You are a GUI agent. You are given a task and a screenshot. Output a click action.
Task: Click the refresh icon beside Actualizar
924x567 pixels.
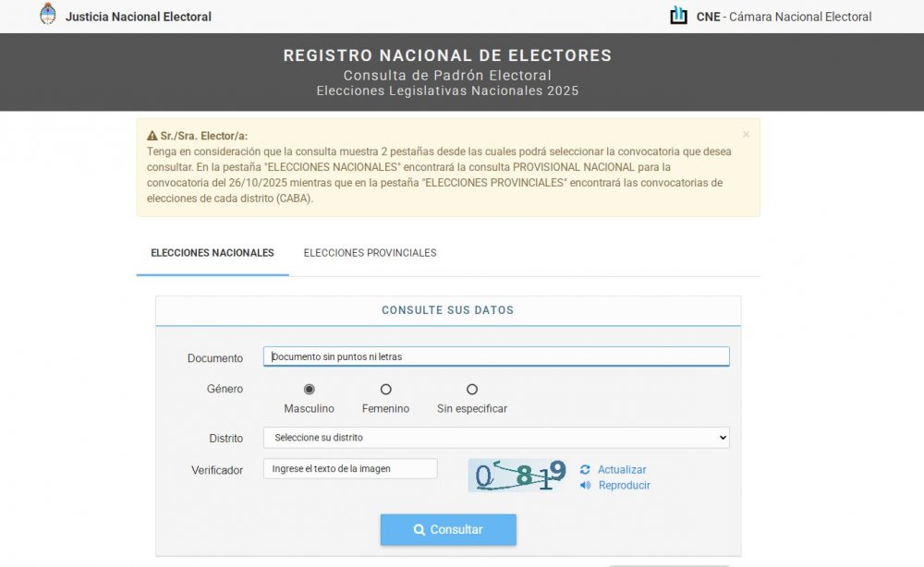585,469
